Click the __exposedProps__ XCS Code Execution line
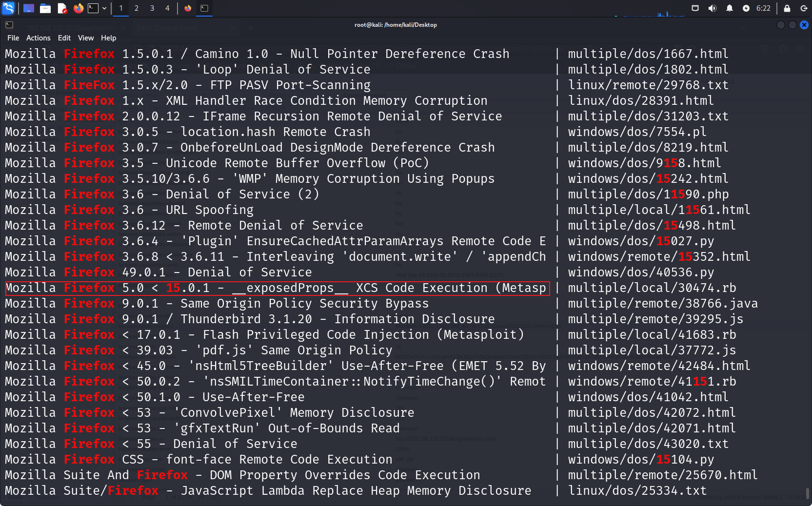812x506 pixels. (277, 288)
